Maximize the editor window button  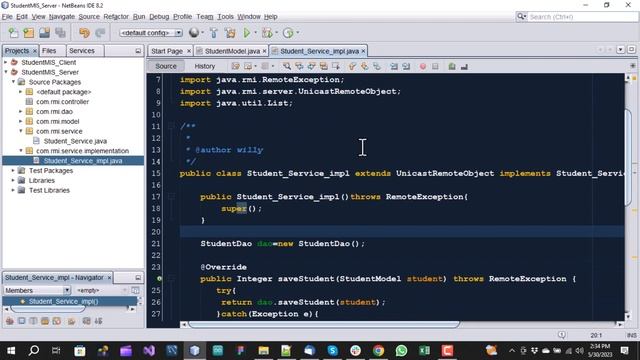pos(631,50)
